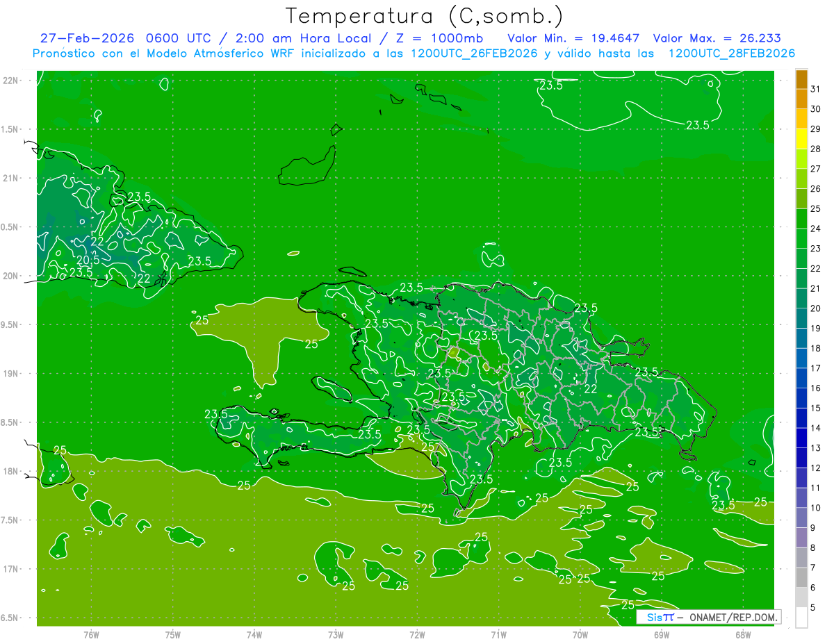The image size is (834, 644).
Task: Click the "0.5N" latitude axis label
Action: (x=11, y=227)
